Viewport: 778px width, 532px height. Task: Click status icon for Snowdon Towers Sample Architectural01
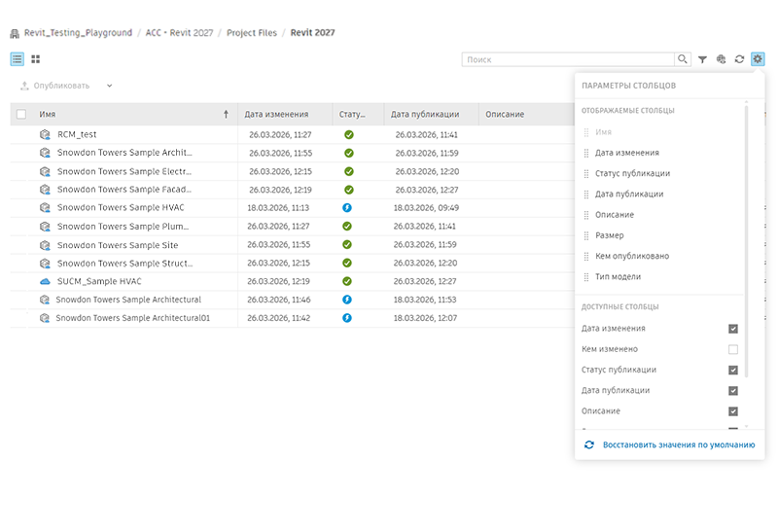pos(347,318)
